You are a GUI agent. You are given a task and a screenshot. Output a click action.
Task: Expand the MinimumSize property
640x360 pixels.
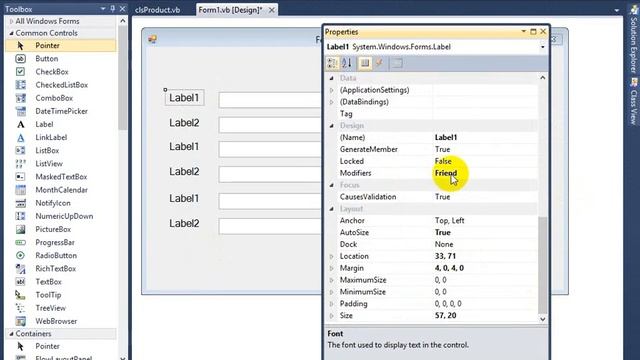click(x=331, y=292)
